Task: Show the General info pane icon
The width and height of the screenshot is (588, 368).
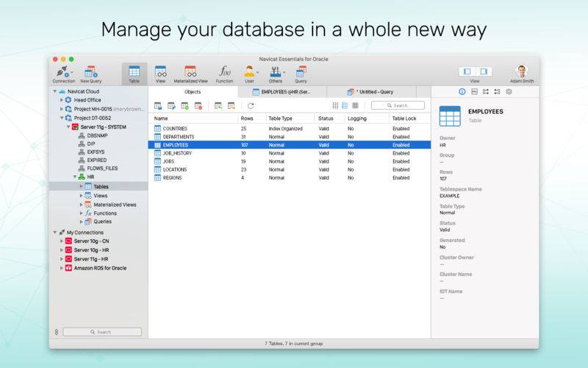Action: (x=462, y=91)
